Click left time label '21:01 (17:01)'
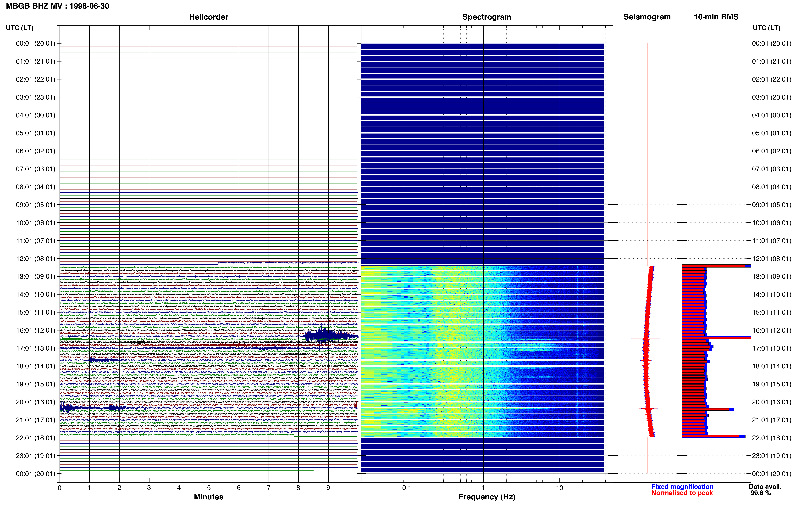Screen dimensions: 812x508 coord(36,420)
